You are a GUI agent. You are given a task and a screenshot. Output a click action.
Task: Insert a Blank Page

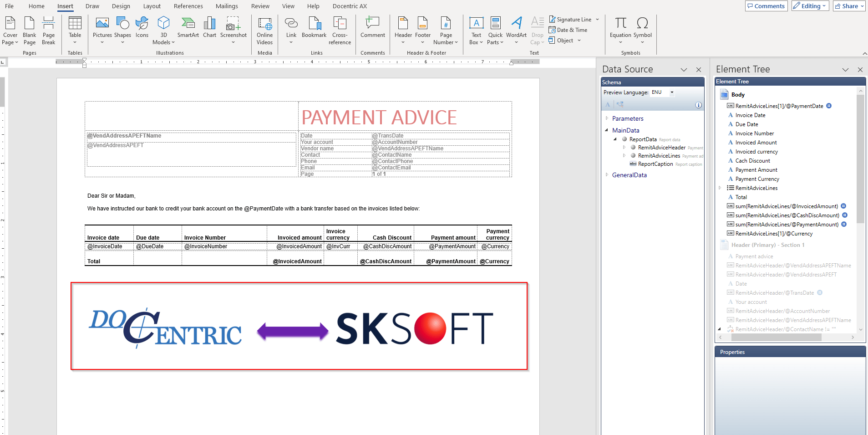(x=29, y=31)
